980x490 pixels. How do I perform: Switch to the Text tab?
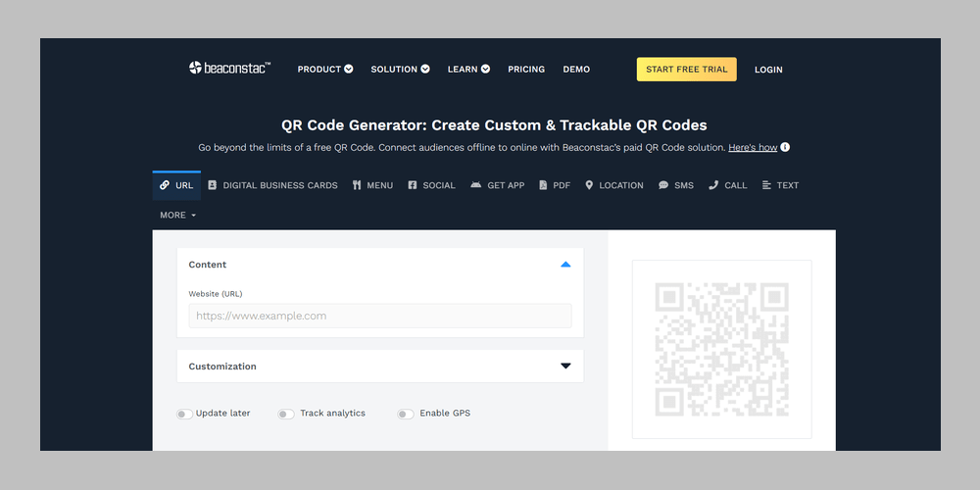pos(781,185)
